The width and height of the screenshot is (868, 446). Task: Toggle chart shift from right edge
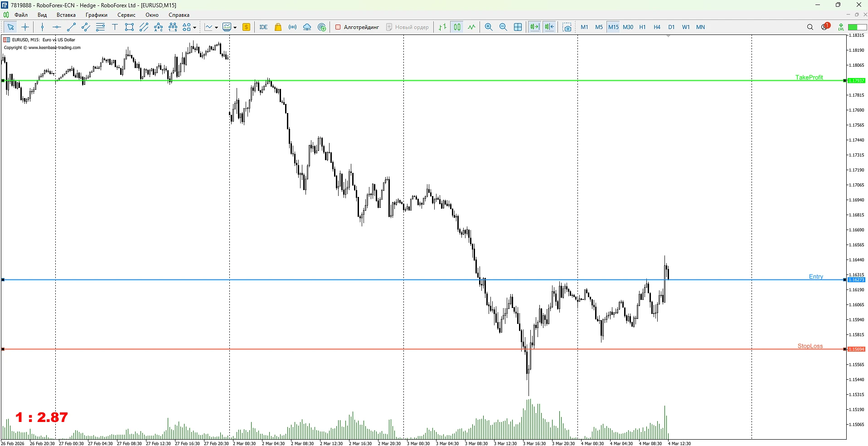(x=549, y=27)
